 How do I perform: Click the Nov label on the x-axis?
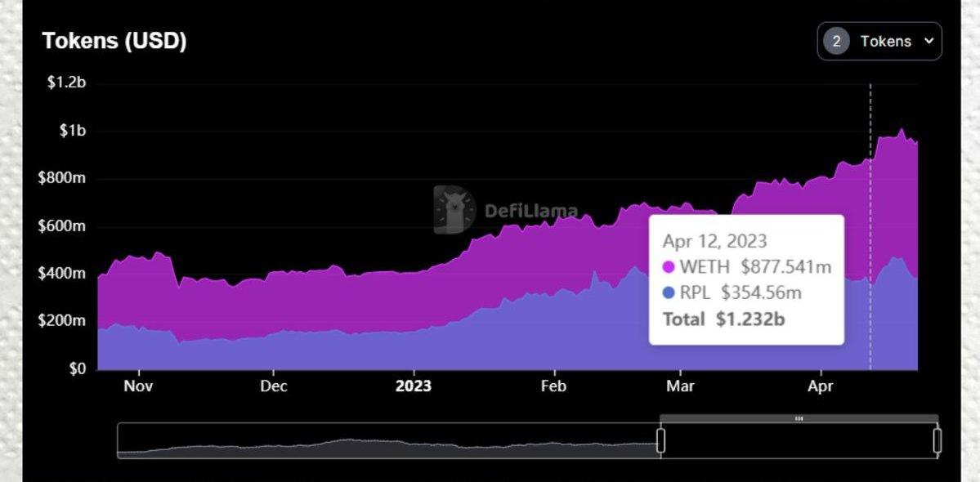pyautogui.click(x=138, y=386)
